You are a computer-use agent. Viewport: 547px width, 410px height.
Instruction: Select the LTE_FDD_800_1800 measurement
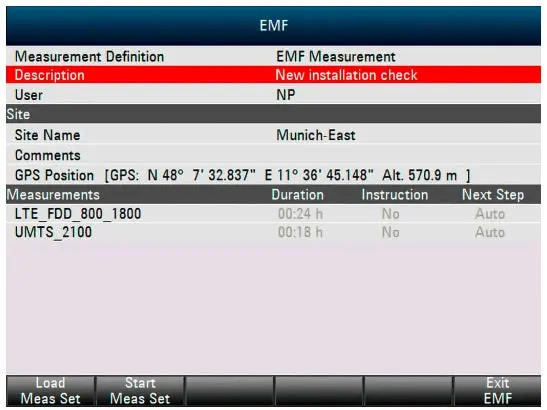[78, 214]
